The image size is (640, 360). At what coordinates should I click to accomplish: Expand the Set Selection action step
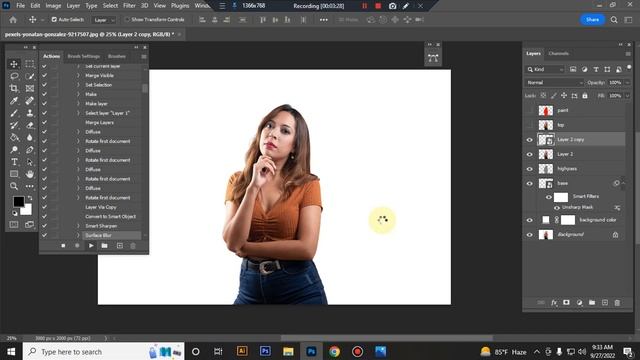coord(78,85)
